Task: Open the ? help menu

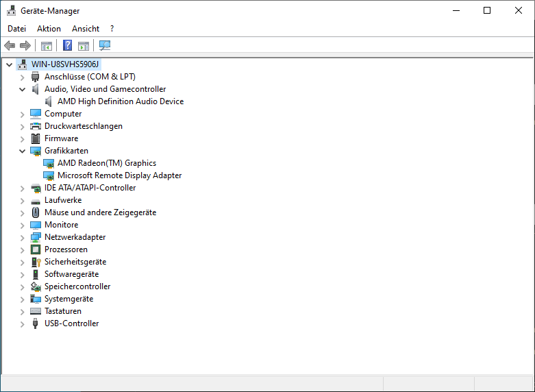Action: coord(112,29)
